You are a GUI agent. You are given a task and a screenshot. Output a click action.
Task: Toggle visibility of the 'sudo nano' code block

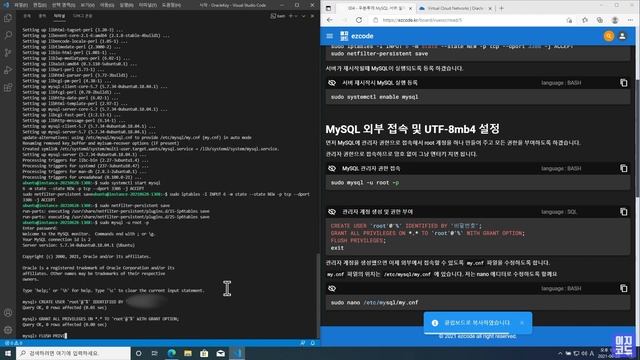pyautogui.click(x=332, y=288)
